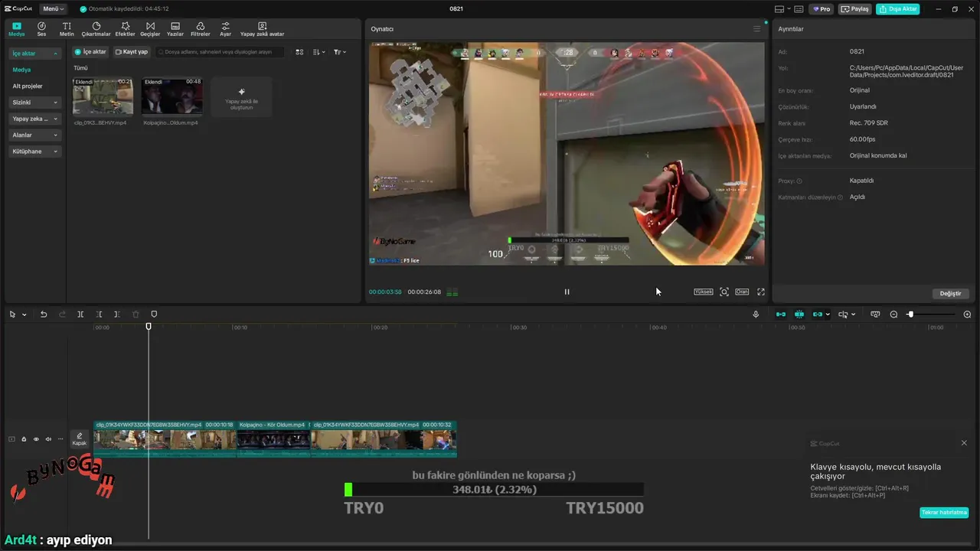Screen dimensions: 980x551
Task: Delete left of playhead
Action: point(99,315)
